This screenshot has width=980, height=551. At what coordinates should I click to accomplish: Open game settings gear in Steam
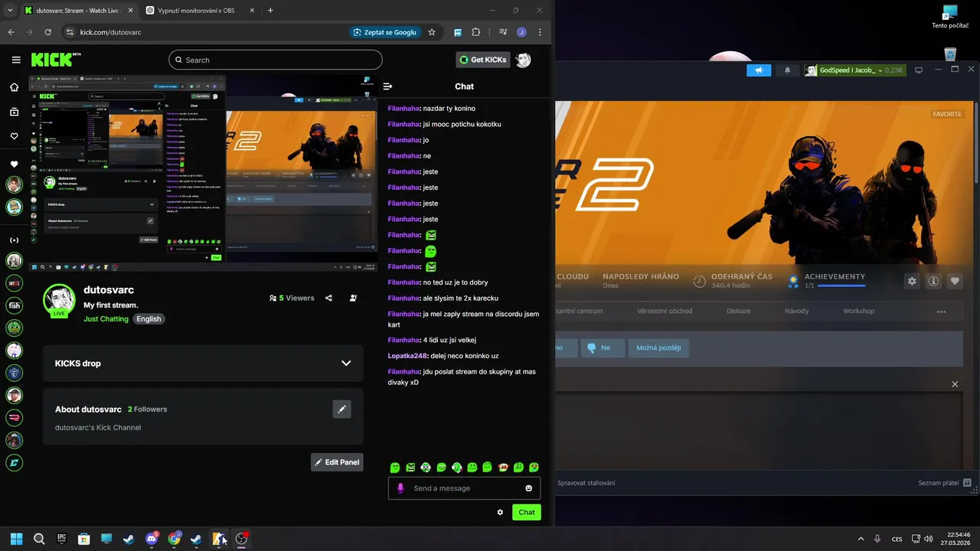tap(912, 281)
